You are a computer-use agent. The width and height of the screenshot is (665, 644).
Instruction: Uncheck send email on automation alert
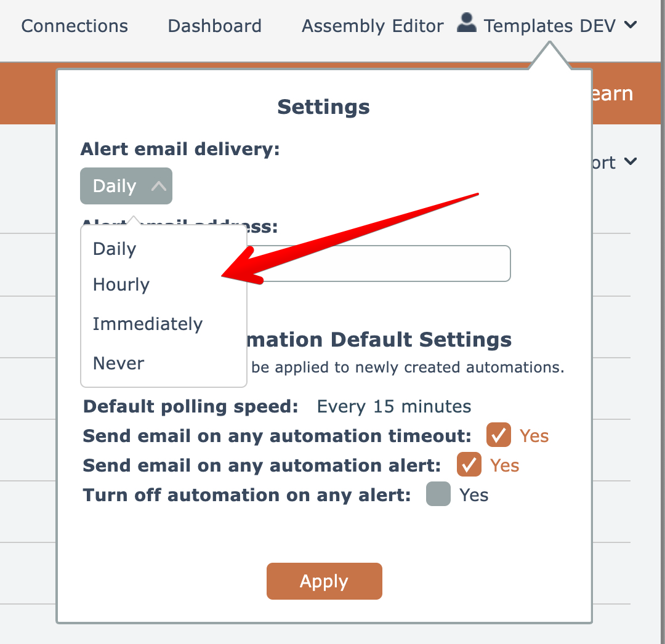[x=469, y=465]
